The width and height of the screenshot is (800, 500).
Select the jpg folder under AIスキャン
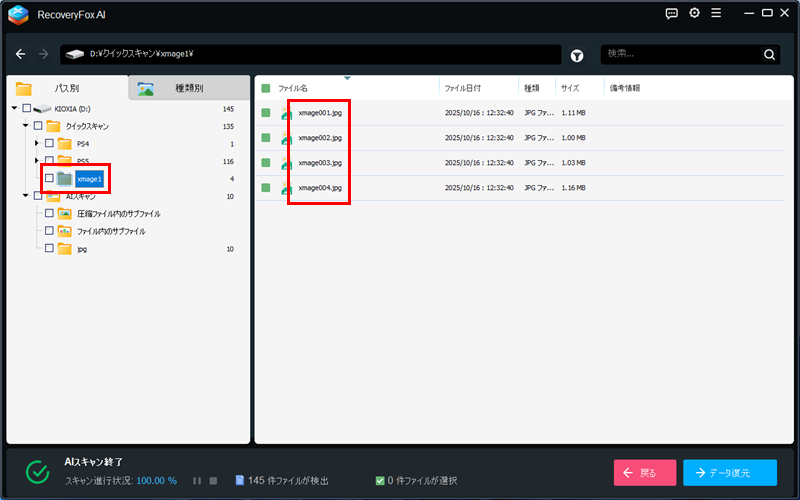(x=81, y=249)
